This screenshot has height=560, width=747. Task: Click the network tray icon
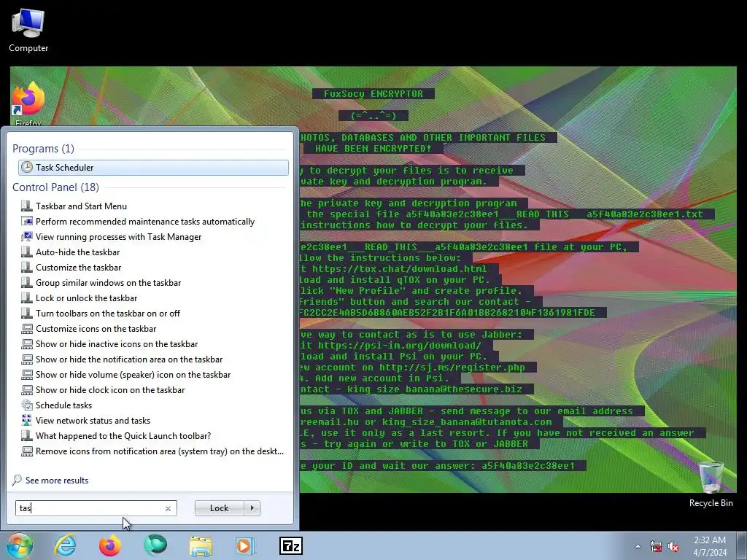[656, 547]
